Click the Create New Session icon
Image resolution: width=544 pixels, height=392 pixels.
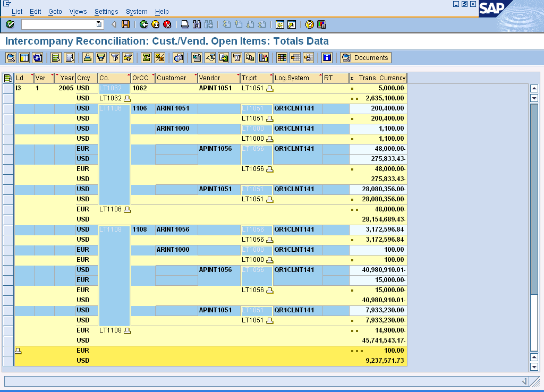(279, 24)
